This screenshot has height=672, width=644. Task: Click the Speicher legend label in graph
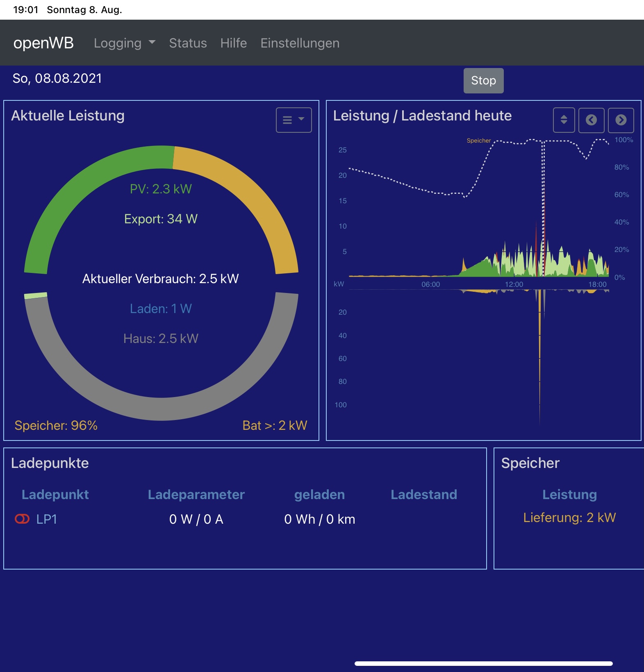478,141
